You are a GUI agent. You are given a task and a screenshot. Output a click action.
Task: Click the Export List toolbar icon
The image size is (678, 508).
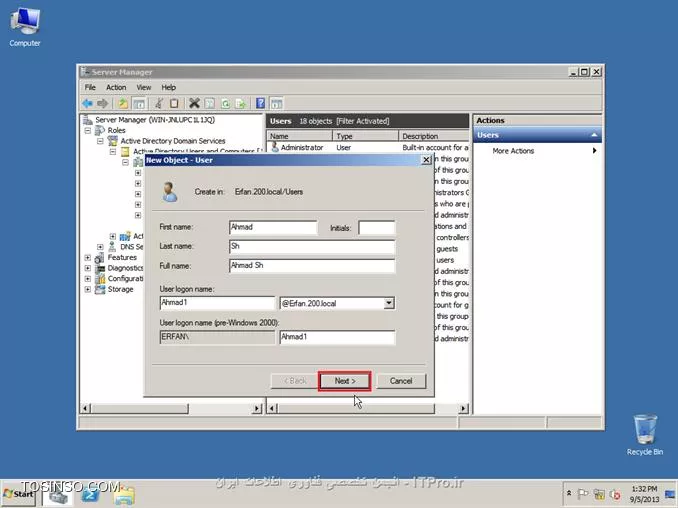click(x=240, y=103)
